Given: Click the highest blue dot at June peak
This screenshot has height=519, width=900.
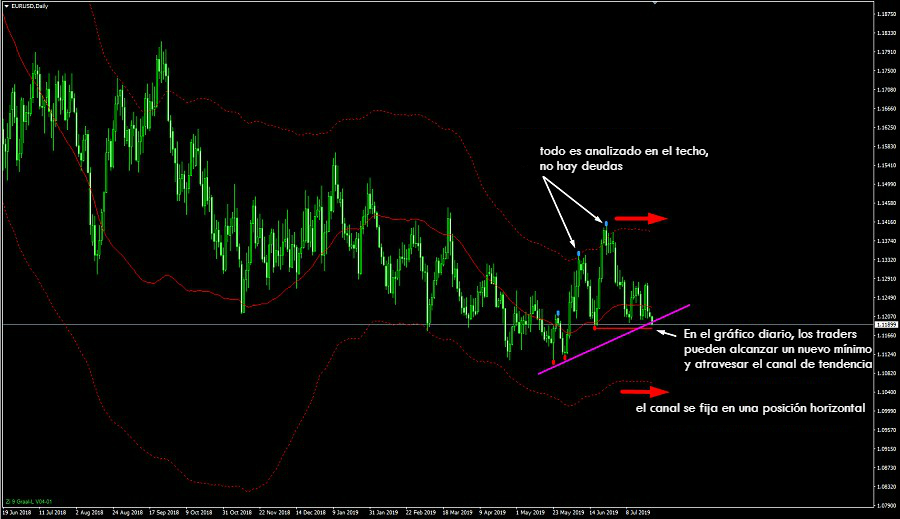Looking at the screenshot, I should coord(606,222).
